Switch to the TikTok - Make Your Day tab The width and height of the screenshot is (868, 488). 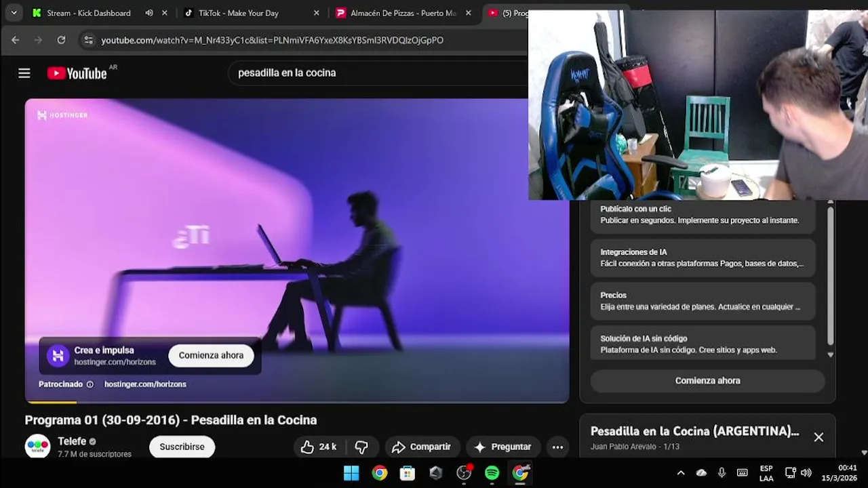coord(238,13)
